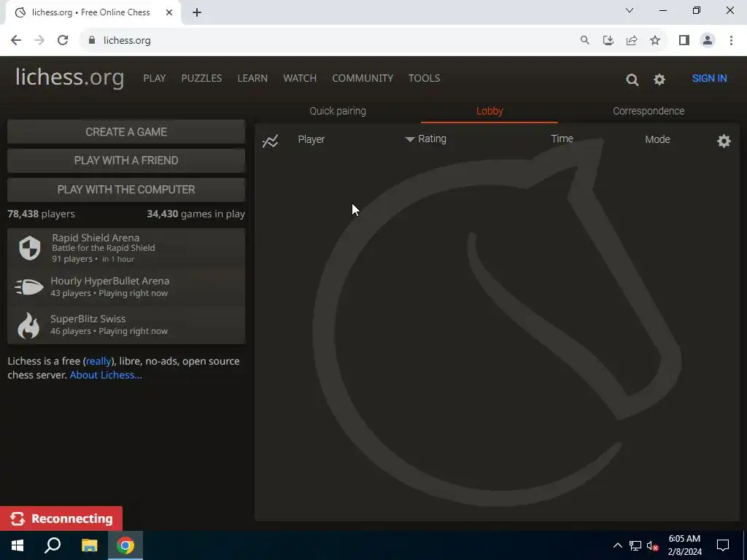Click the '78,438 players' count
This screenshot has width=747, height=560.
coord(41,214)
